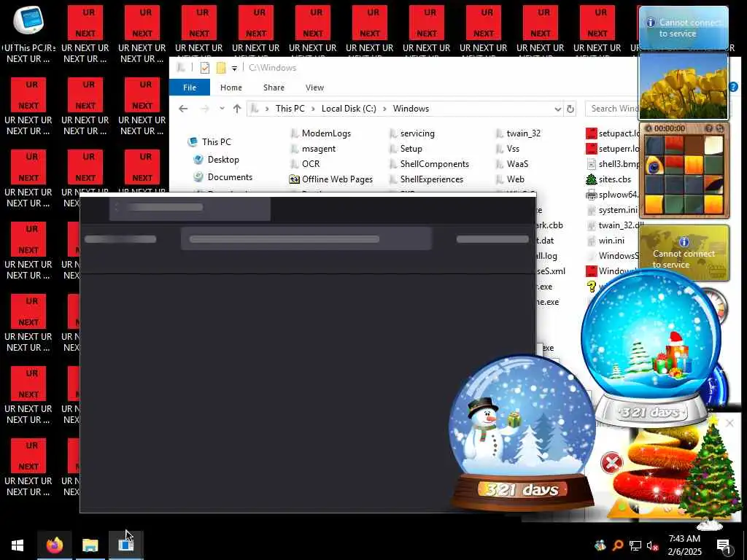Click the puzzle gadget show picture icon
747x560 pixels.
click(709, 128)
